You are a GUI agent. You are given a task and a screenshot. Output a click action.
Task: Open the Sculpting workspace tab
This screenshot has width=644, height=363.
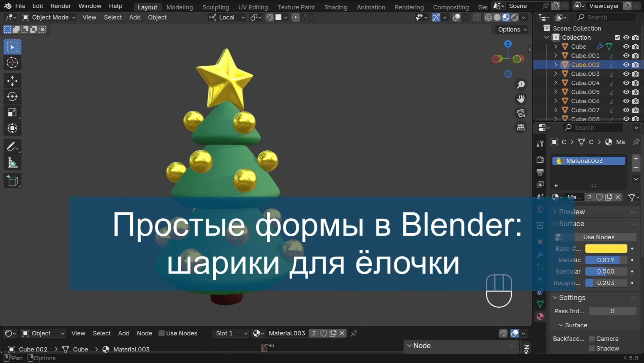point(215,7)
